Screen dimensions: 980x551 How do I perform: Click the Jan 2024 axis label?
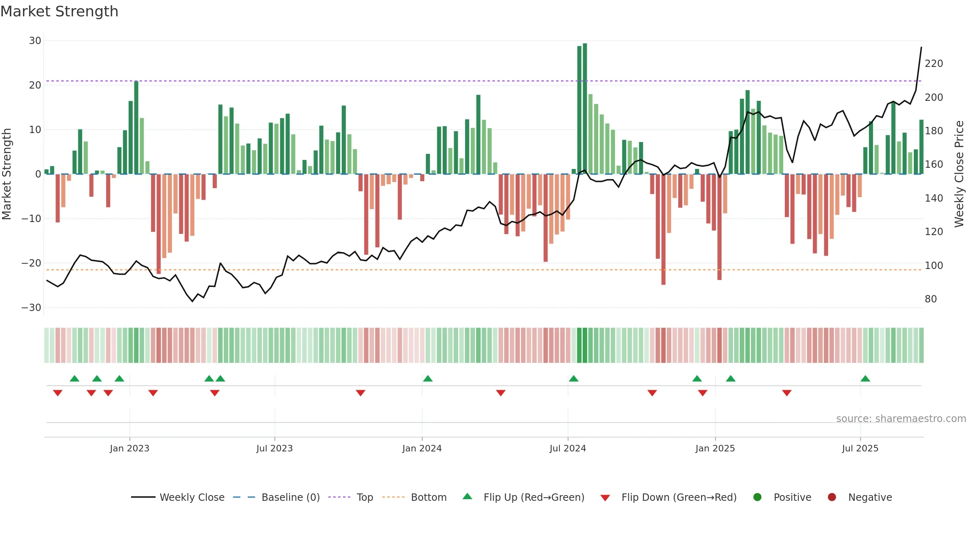(422, 449)
